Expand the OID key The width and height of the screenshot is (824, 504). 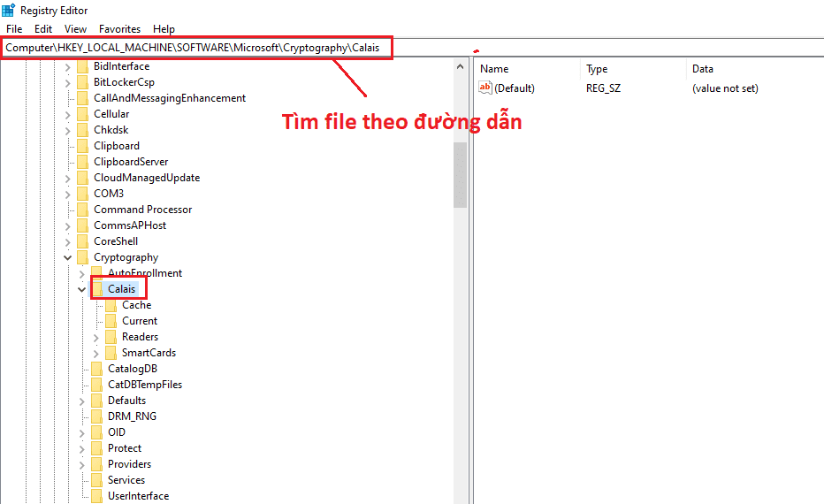81,433
